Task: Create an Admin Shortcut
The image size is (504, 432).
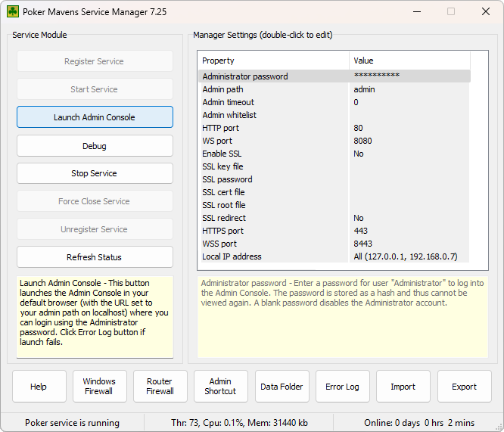Action: point(220,387)
